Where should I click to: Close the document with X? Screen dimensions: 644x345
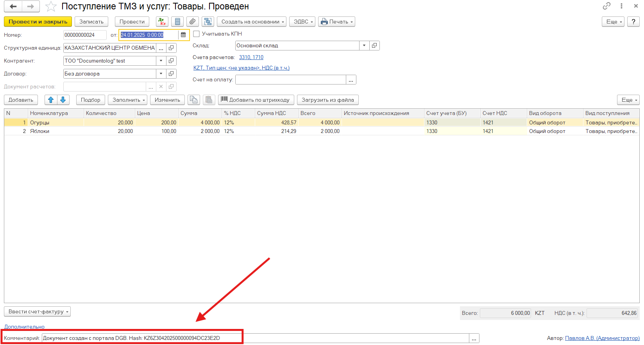pyautogui.click(x=636, y=6)
